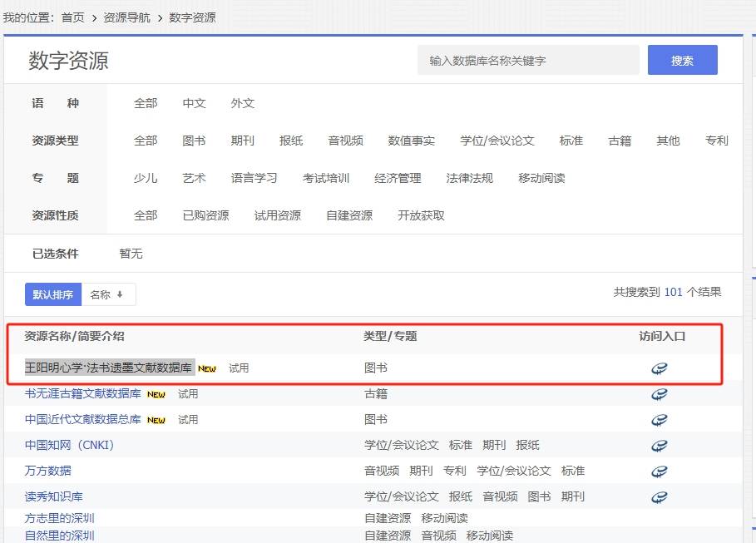Open the 方志里的深圳 resource link
756x543 pixels.
coord(60,518)
